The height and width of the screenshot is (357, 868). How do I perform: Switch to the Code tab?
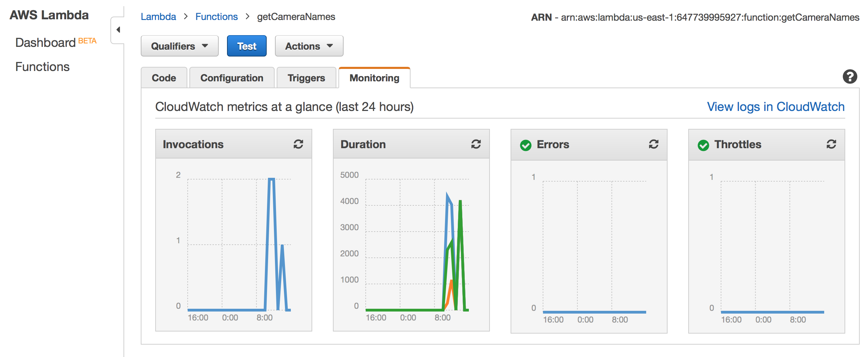click(x=164, y=78)
